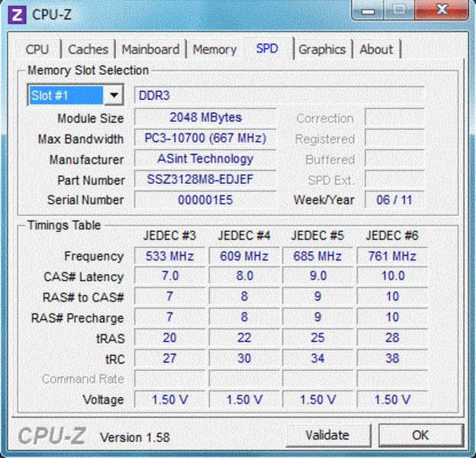
Task: Click the empty Correction field
Action: [x=394, y=118]
